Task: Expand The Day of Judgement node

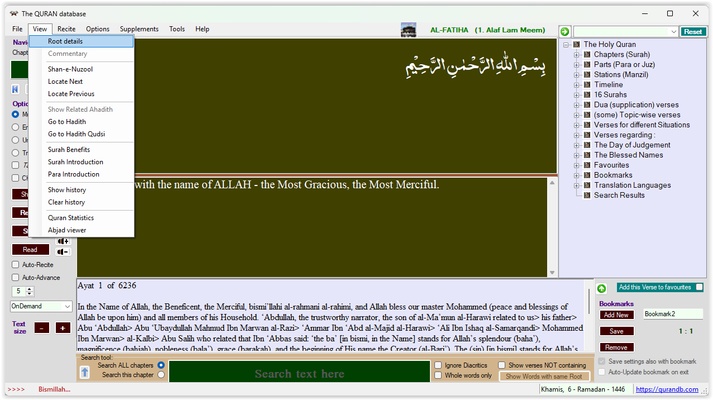Action: point(577,145)
